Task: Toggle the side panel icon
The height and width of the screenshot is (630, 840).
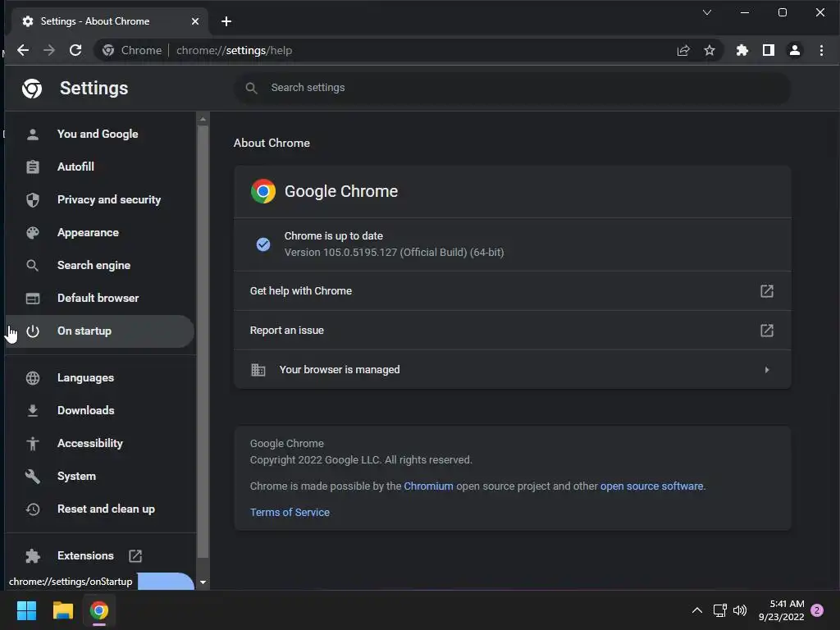Action: coord(768,50)
